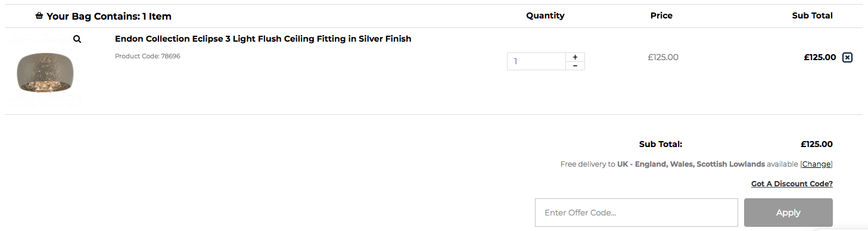Click the quantity input field showing 1

tap(536, 61)
